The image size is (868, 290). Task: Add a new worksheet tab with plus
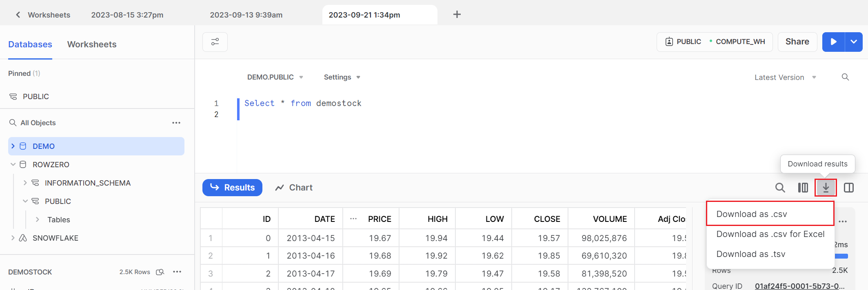point(457,15)
